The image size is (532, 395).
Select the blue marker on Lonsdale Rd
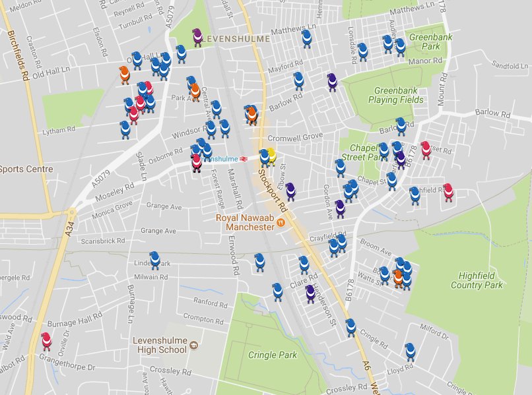coord(362,52)
